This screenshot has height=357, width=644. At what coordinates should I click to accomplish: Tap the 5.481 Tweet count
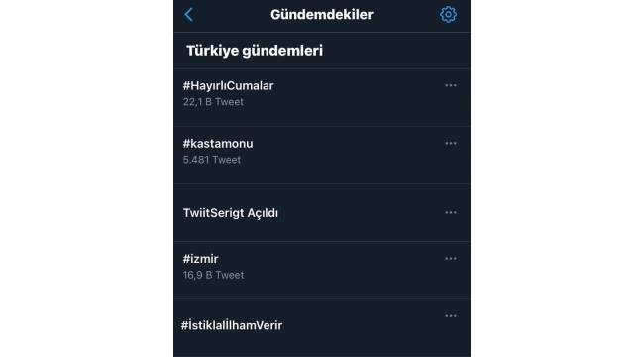click(x=212, y=160)
